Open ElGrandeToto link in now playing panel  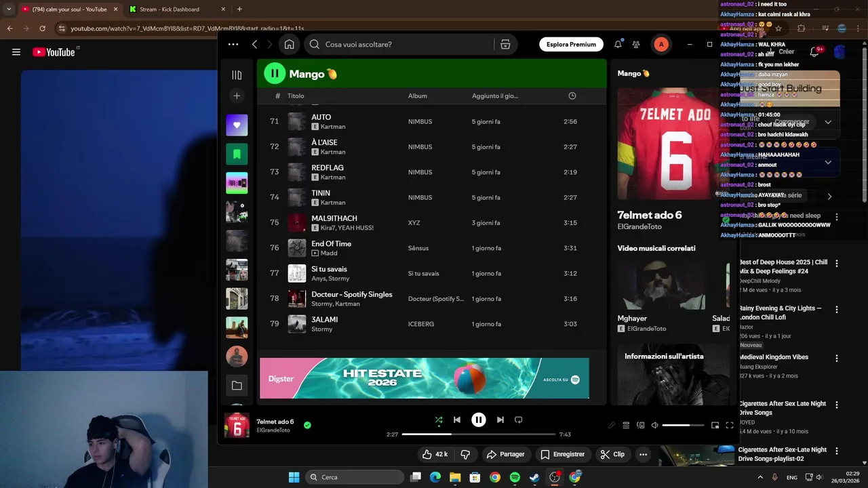(639, 226)
